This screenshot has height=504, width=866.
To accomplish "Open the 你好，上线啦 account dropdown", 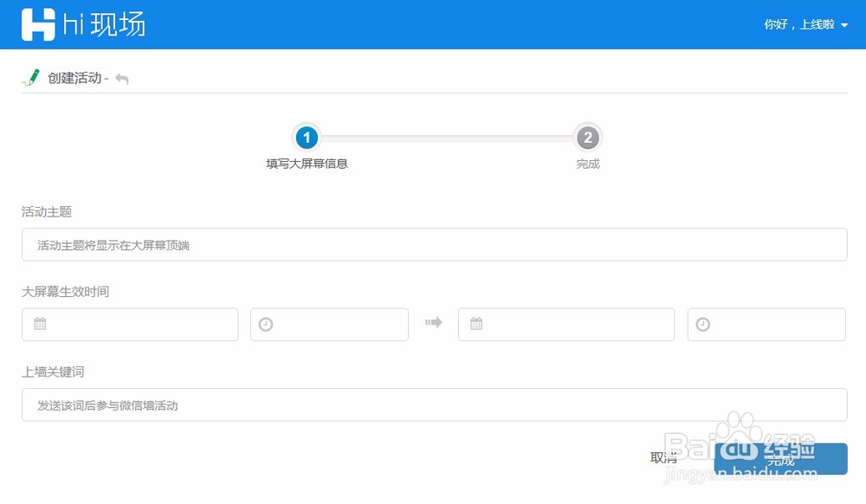I will pos(797,24).
